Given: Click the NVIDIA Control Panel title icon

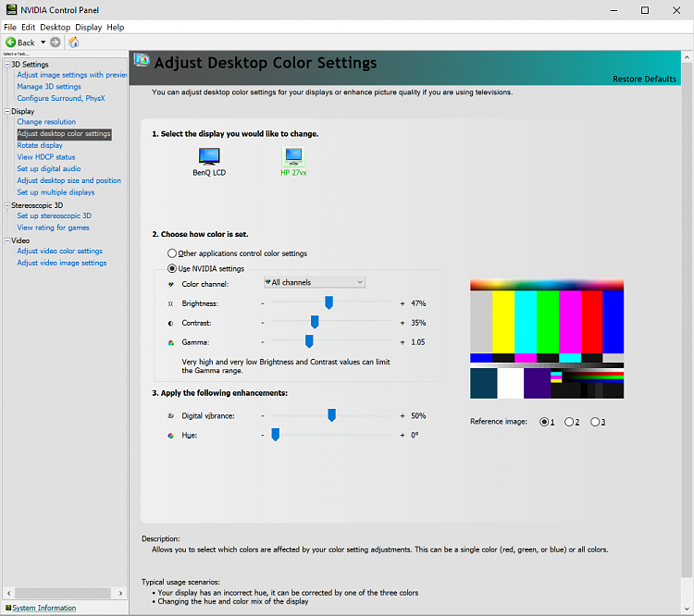Looking at the screenshot, I should point(11,10).
